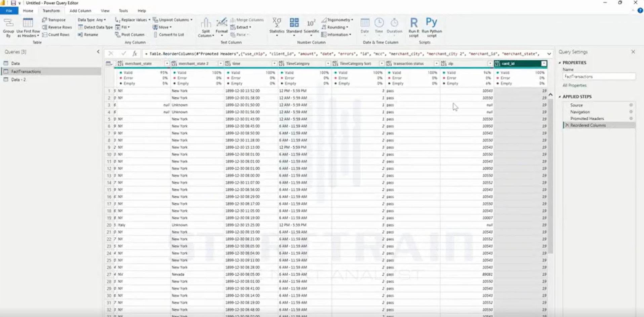
Task: Open the merchant_state column filter dropdown
Action: click(x=167, y=64)
